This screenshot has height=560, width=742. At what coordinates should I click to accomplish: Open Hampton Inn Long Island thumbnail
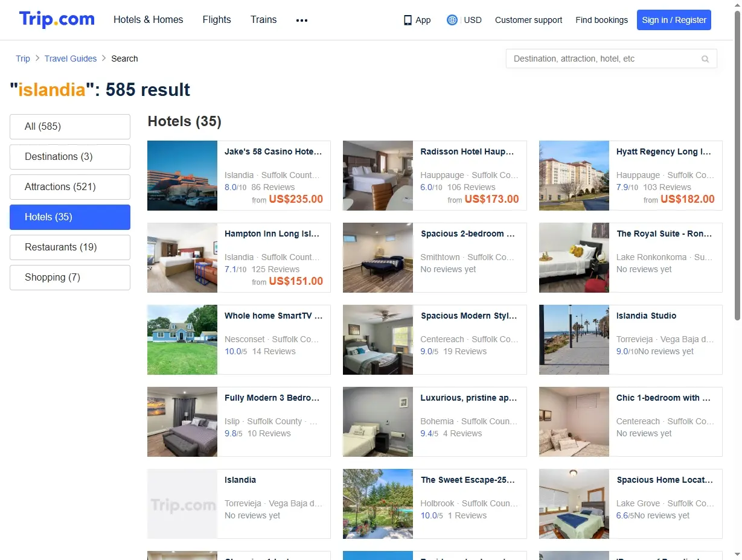182,258
